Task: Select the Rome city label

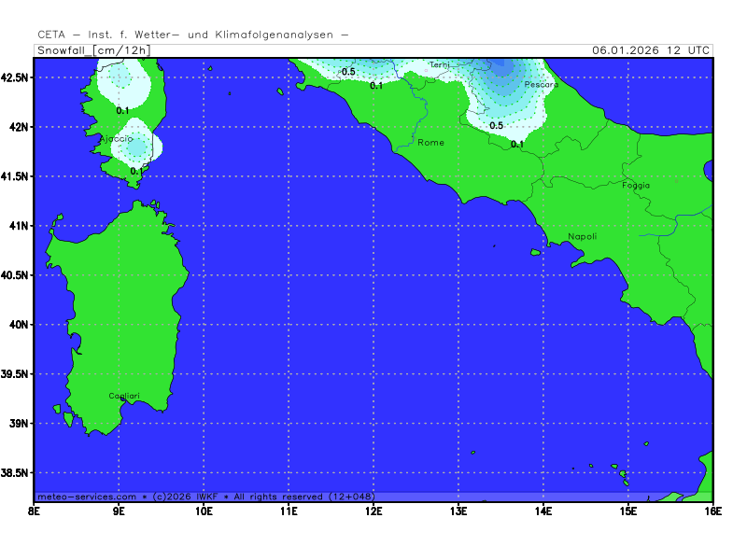Action: (x=430, y=143)
